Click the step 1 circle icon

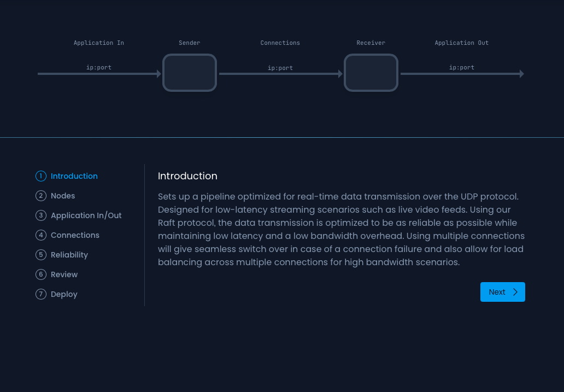[41, 176]
